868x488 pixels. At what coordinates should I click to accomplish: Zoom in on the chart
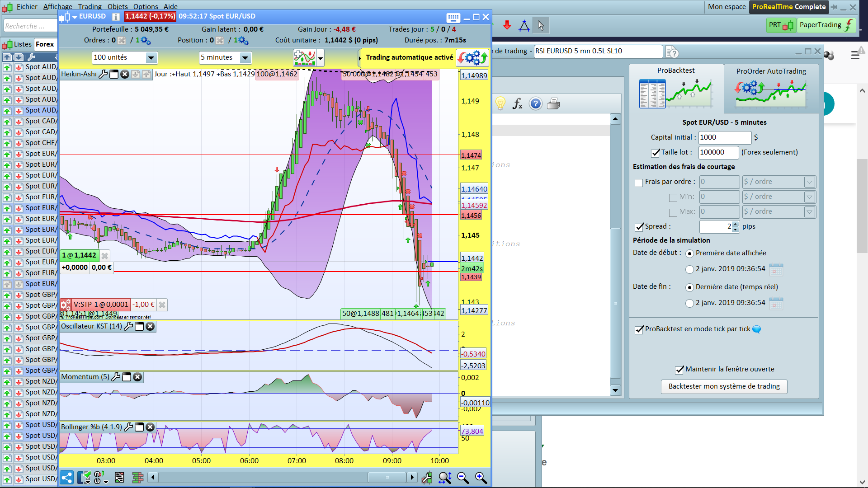point(481,478)
